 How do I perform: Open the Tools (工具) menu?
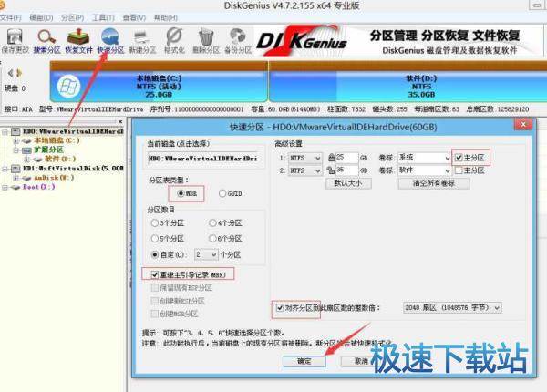pyautogui.click(x=103, y=17)
